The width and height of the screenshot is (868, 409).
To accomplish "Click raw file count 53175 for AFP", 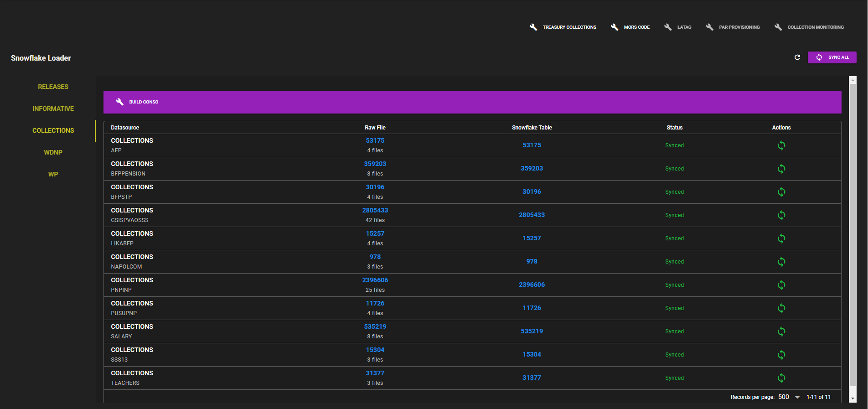I will pyautogui.click(x=375, y=140).
